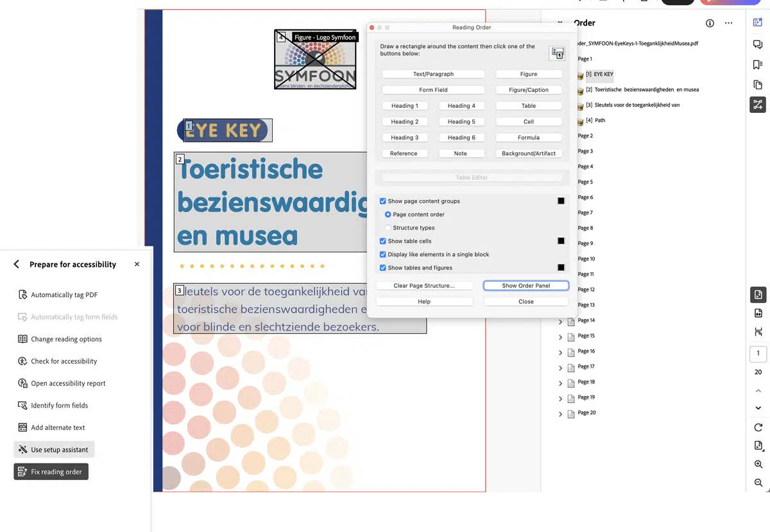
Task: Select Structure types radio button
Action: 388,228
